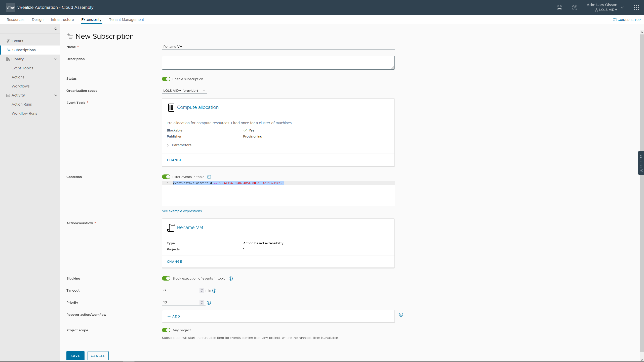
Task: Open the Compute allocation topic link
Action: pyautogui.click(x=198, y=107)
